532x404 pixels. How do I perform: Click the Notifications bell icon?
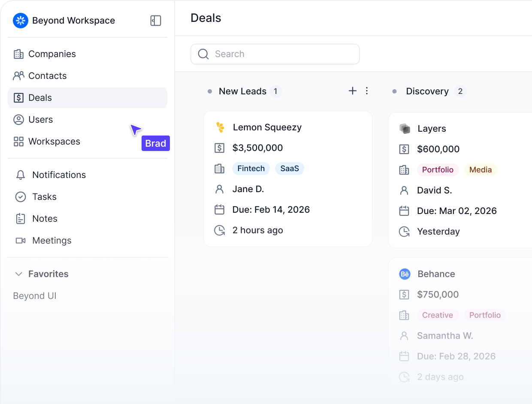pos(21,175)
